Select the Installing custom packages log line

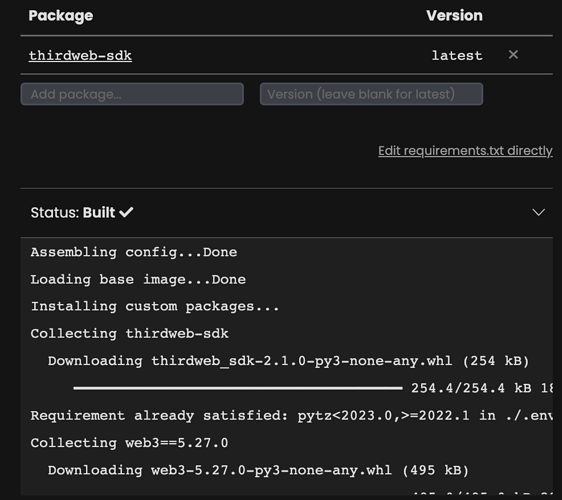tap(154, 306)
